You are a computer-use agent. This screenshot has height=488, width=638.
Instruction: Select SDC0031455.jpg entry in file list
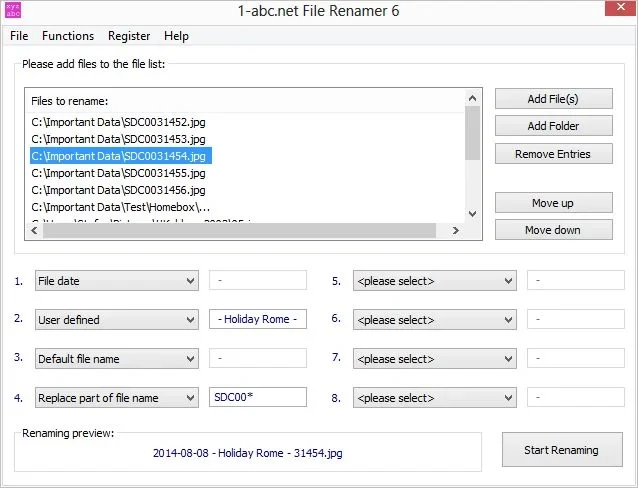click(x=118, y=172)
